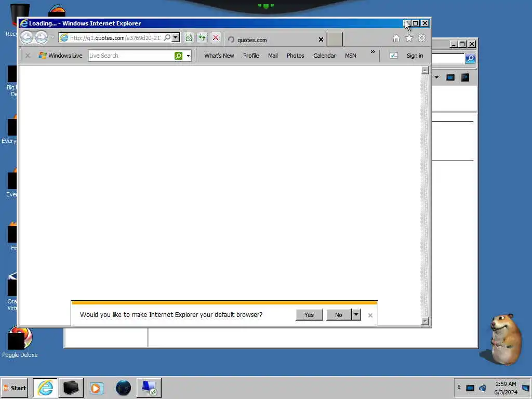Show hidden tray icons with the chevron
Screen dimensions: 532x399
pyautogui.click(x=459, y=387)
